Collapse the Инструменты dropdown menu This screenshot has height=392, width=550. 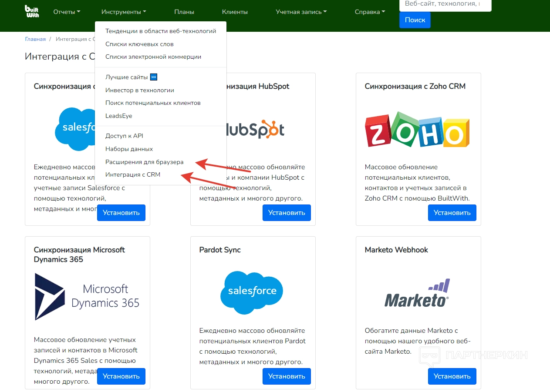(124, 12)
